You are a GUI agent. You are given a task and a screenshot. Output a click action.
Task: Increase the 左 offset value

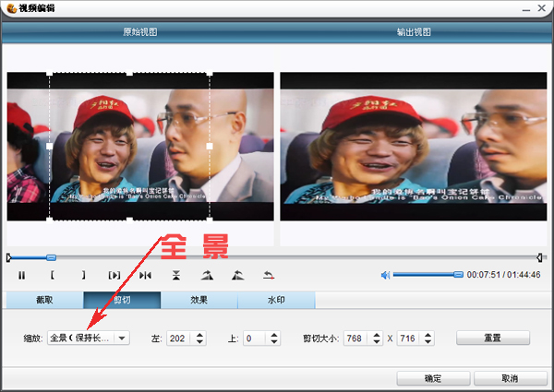coord(199,335)
